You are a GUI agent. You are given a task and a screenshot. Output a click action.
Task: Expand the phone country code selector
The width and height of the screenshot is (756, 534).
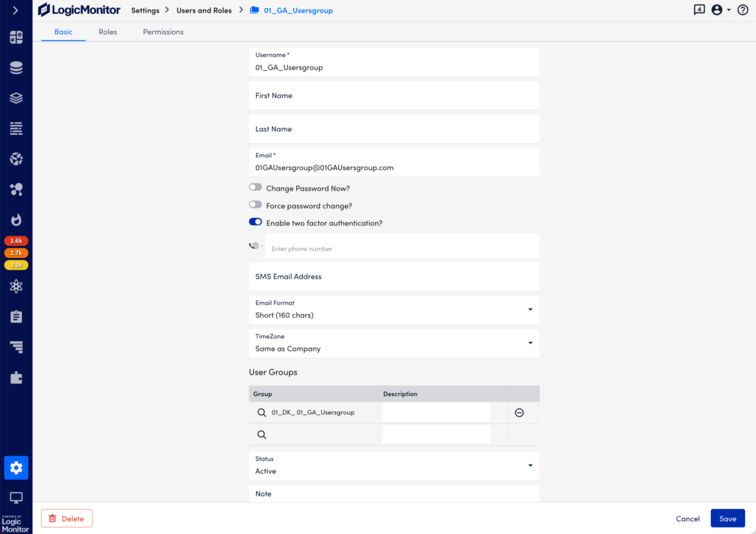255,245
